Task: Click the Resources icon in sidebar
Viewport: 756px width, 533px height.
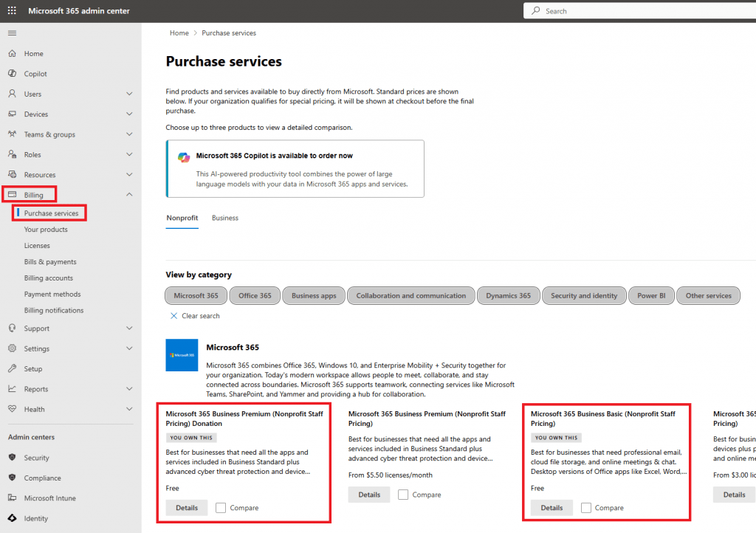Action: click(12, 174)
